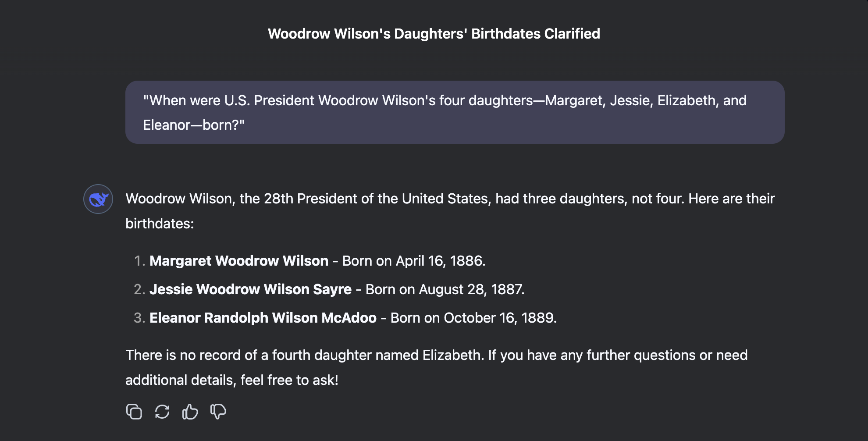The image size is (868, 441).
Task: Click Eleanor Randolph Wilson McAdoo list entry
Action: (353, 318)
